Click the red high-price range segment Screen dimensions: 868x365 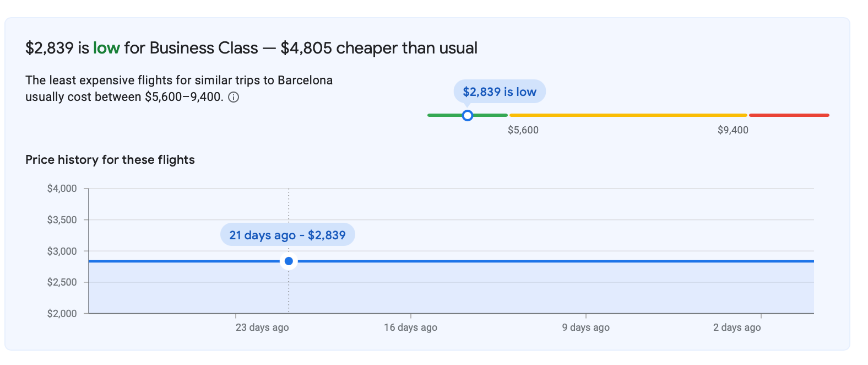click(x=789, y=115)
